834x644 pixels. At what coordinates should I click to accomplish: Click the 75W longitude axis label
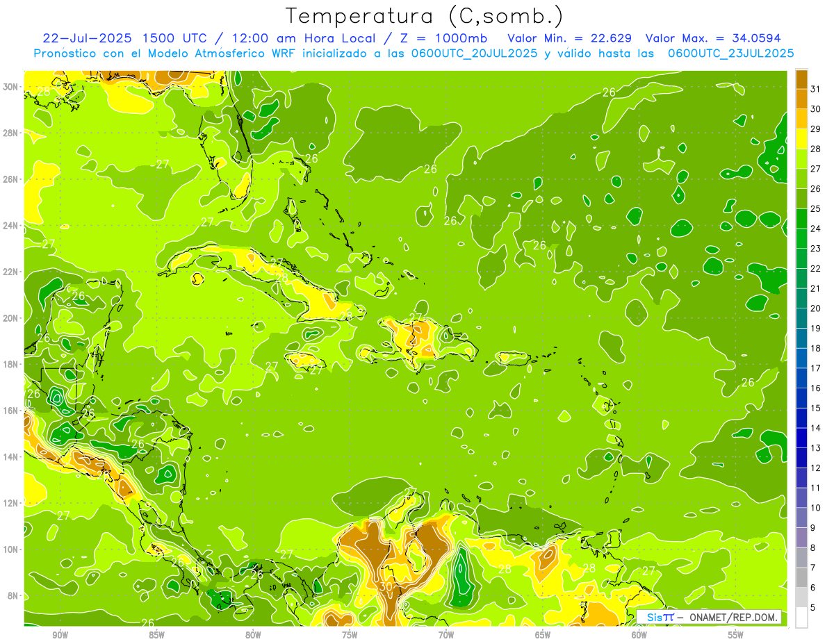pos(350,634)
